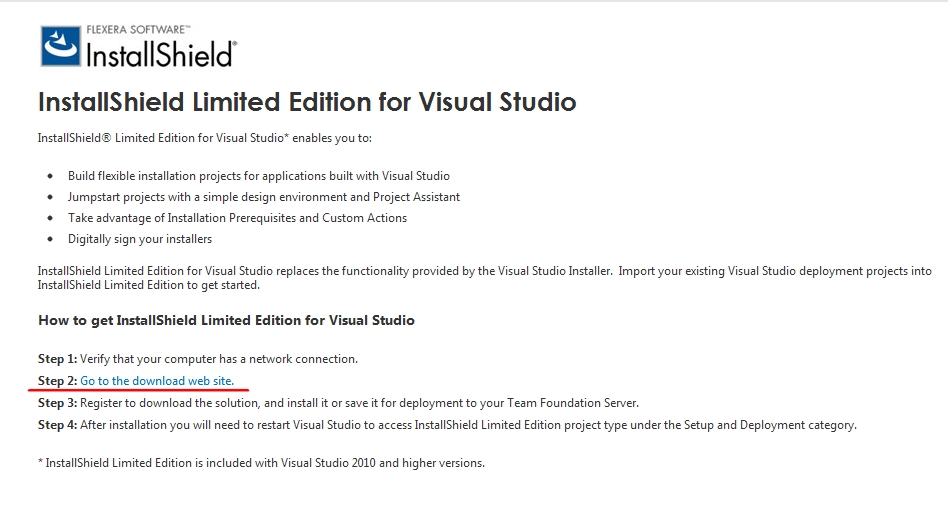Click 'Step 1: Verify that your computer' line
This screenshot has width=948, height=511.
(198, 359)
